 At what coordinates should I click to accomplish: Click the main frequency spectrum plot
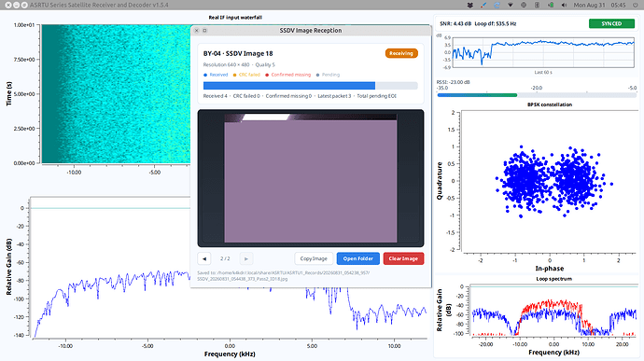[x=110, y=267]
